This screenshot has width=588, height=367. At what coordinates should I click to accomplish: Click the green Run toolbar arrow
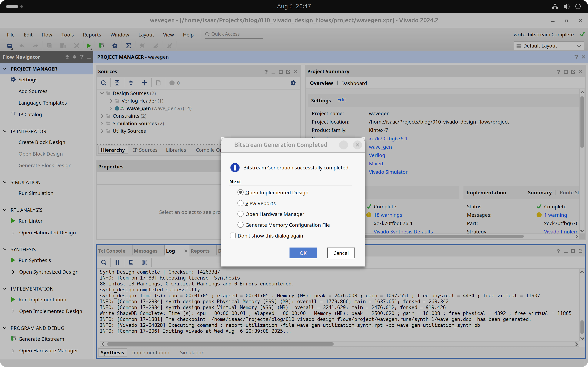[88, 46]
